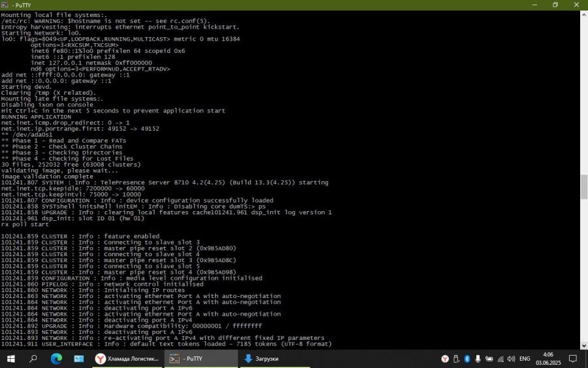Open the Wi-Fi network tray icon
Screen dimensions: 588x368
(x=500, y=359)
